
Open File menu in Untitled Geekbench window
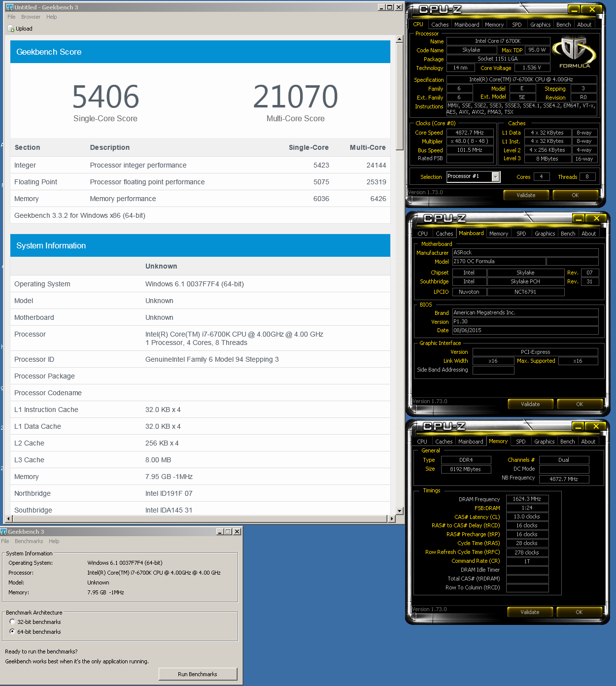point(11,17)
